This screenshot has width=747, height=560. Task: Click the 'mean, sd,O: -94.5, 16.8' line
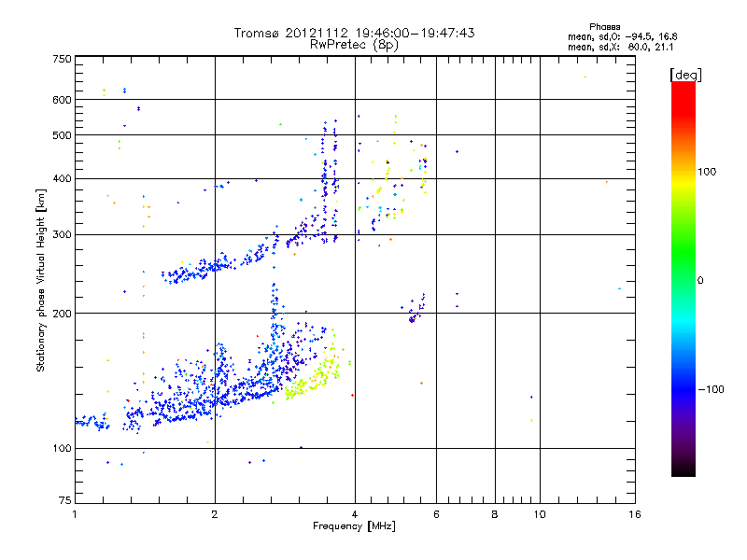(x=622, y=36)
